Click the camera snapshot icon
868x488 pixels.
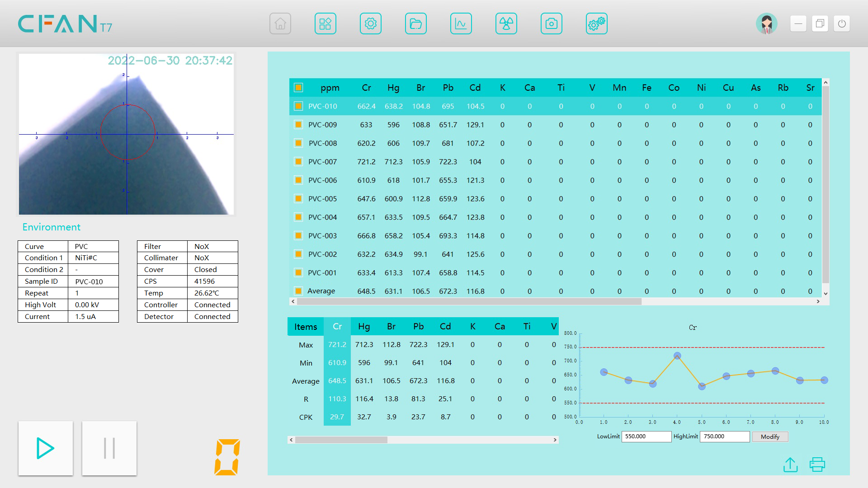pyautogui.click(x=552, y=23)
